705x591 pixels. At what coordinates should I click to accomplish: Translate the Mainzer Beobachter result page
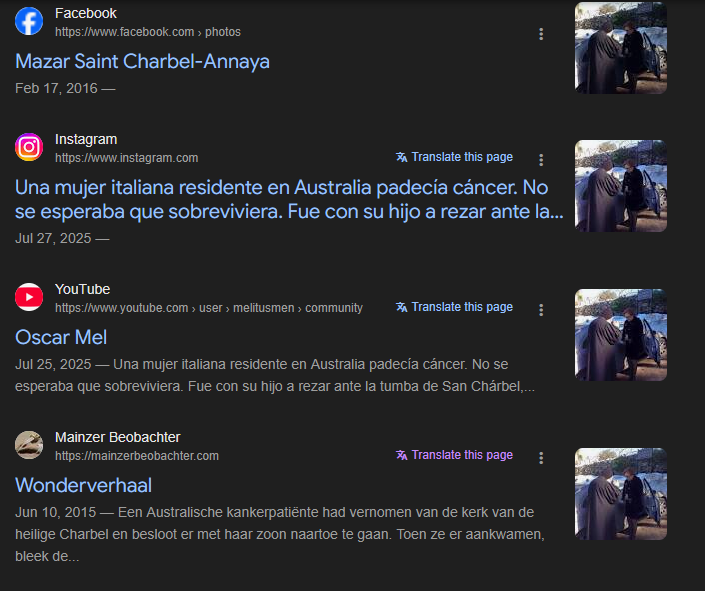454,455
